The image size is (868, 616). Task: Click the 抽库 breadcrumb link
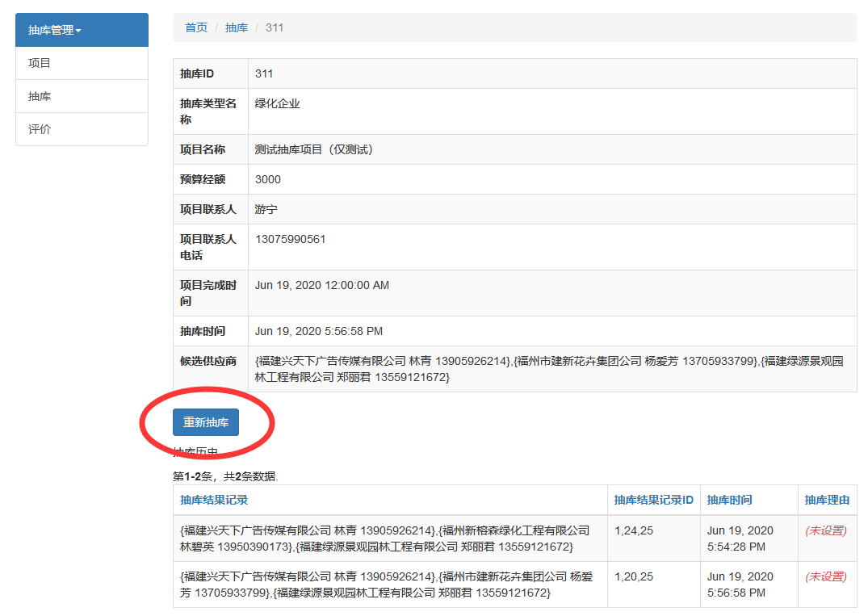coord(237,27)
